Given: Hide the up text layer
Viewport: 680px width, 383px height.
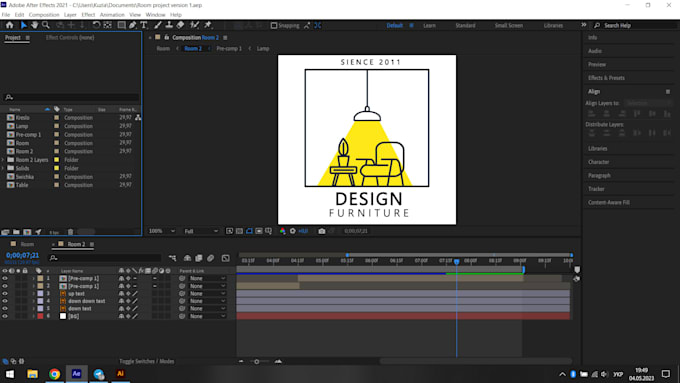Looking at the screenshot, I should coord(5,294).
